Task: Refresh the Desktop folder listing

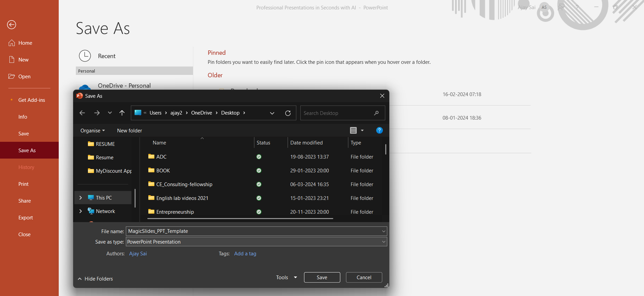Action: (x=288, y=113)
